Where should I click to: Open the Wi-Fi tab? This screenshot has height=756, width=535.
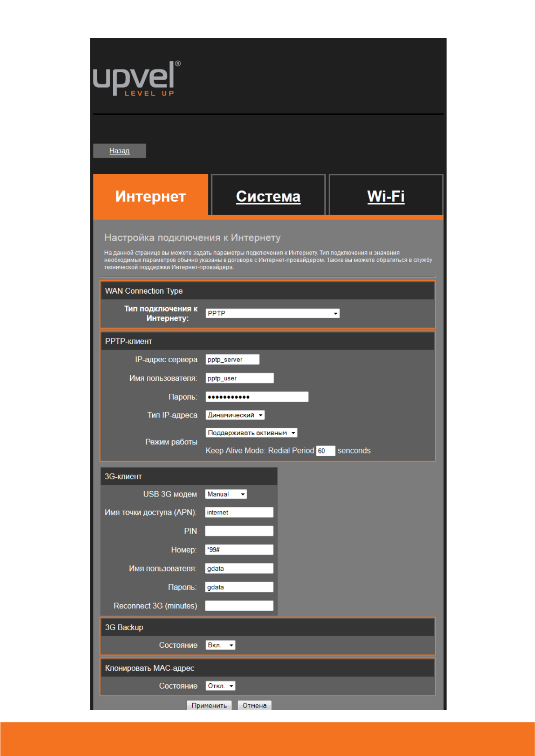coord(386,196)
